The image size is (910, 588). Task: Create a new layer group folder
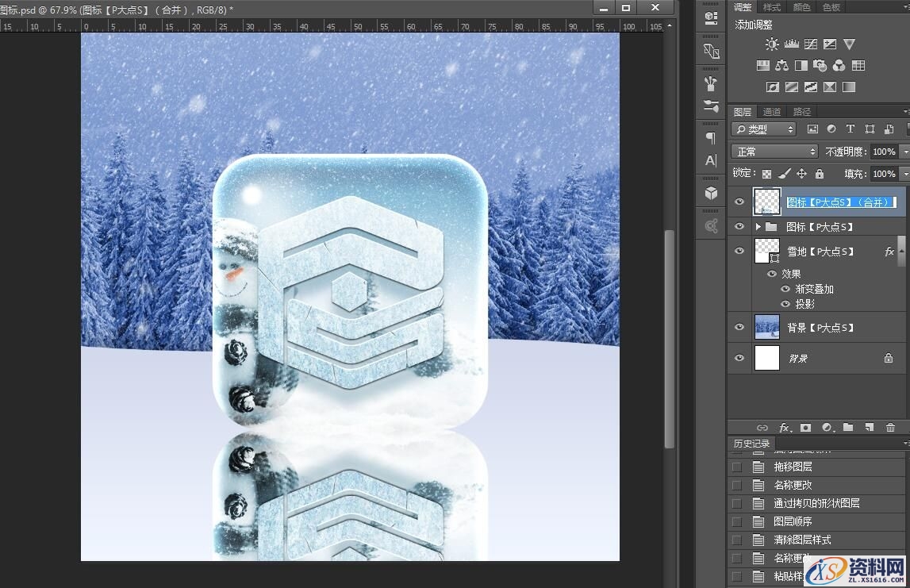click(848, 428)
